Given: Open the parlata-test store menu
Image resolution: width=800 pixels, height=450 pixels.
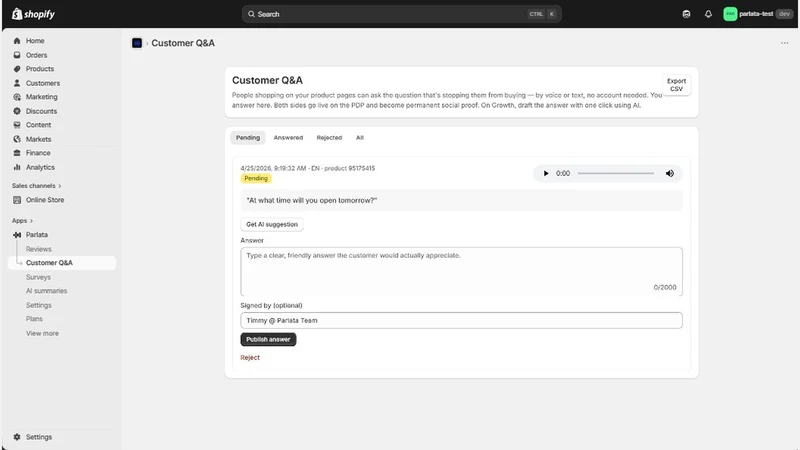Looking at the screenshot, I should click(x=758, y=14).
